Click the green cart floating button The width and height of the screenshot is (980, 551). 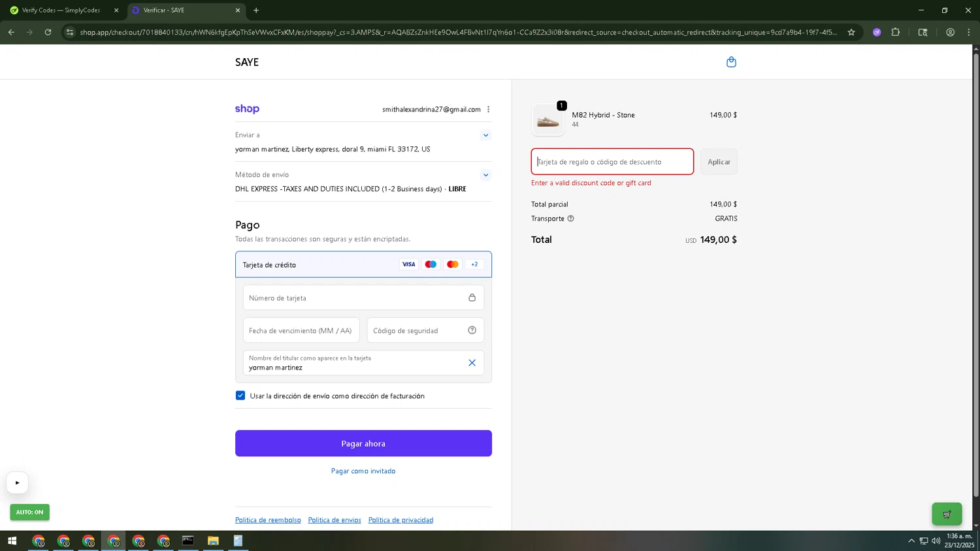[x=947, y=514]
